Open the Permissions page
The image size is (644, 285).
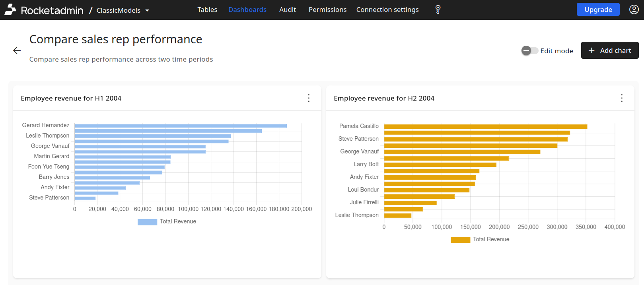click(327, 10)
